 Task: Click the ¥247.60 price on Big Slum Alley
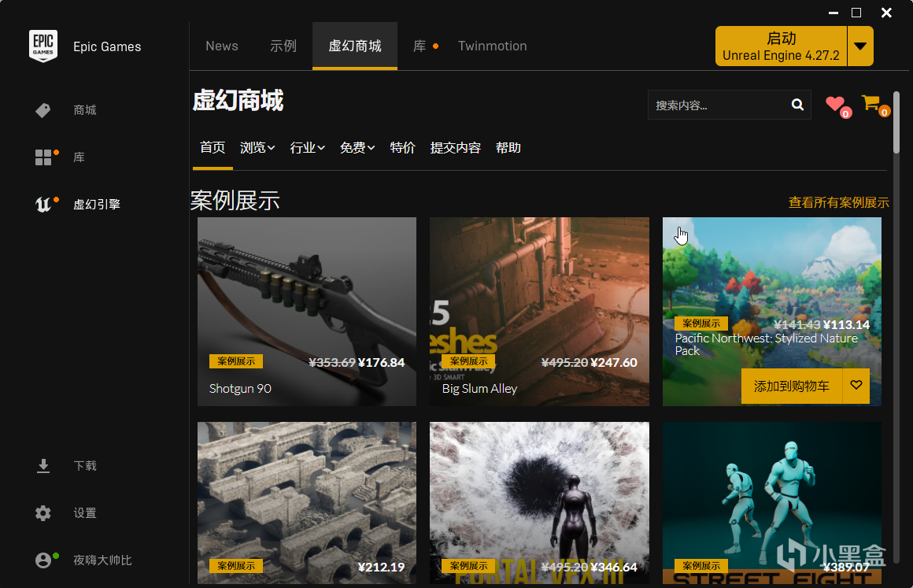point(614,362)
